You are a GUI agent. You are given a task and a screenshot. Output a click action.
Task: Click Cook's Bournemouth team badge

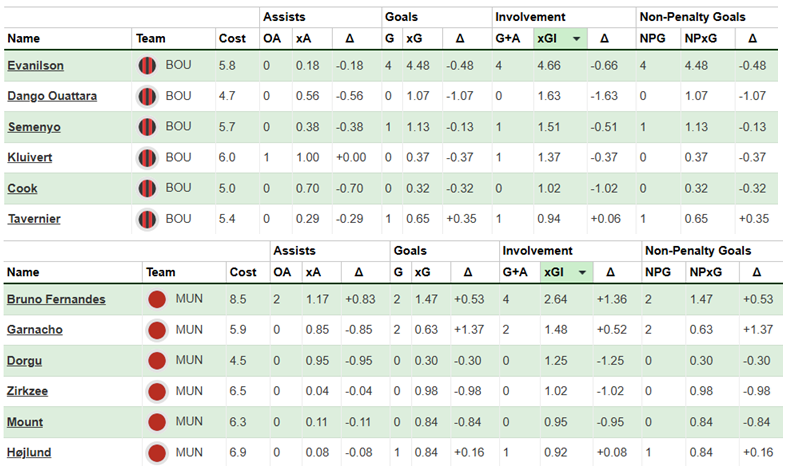[148, 188]
